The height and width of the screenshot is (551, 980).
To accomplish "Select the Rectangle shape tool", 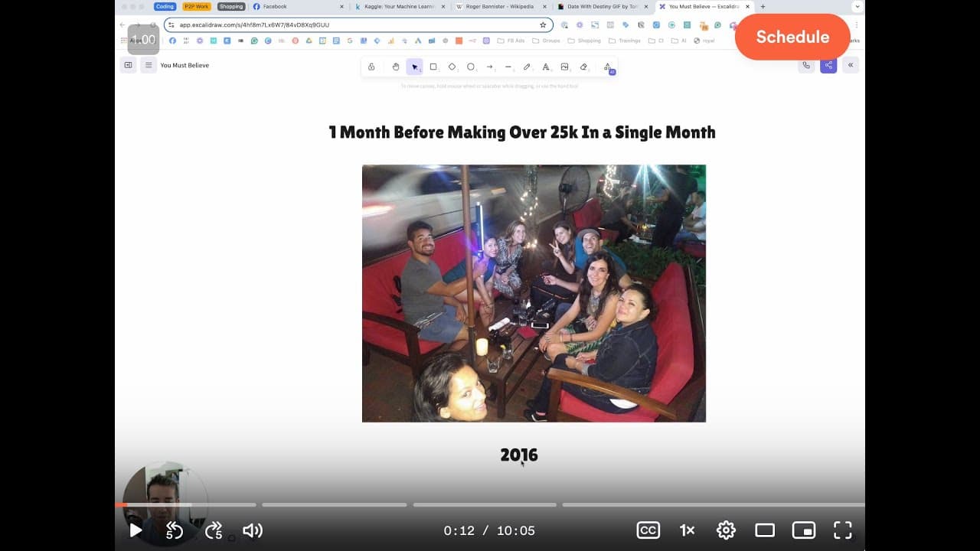I will [x=433, y=67].
